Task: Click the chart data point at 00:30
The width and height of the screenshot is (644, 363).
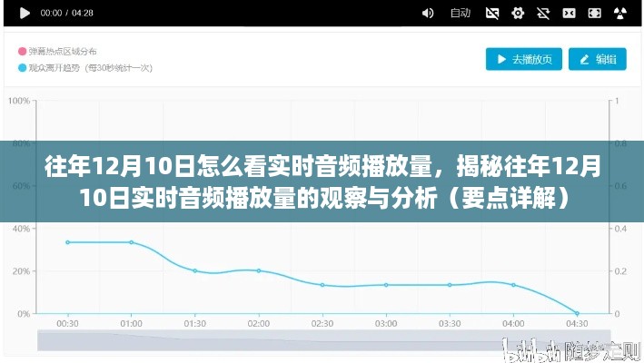Action: pyautogui.click(x=67, y=242)
